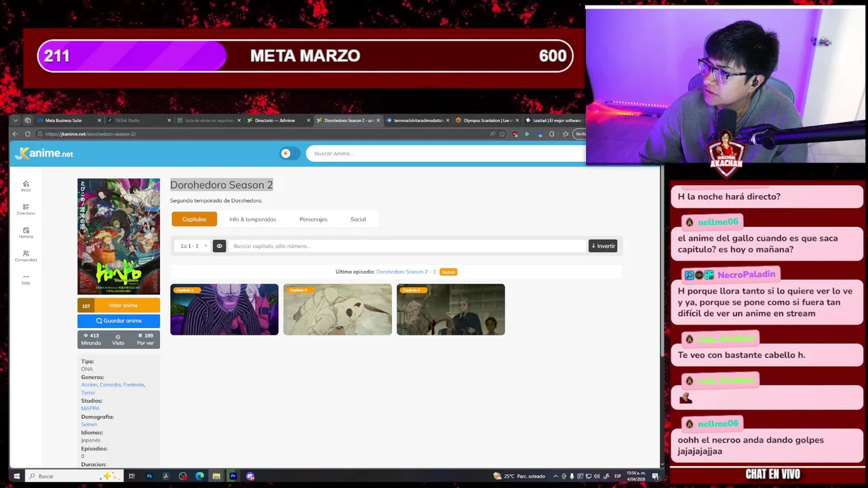Click the volume speaker tray icon

pos(597,476)
